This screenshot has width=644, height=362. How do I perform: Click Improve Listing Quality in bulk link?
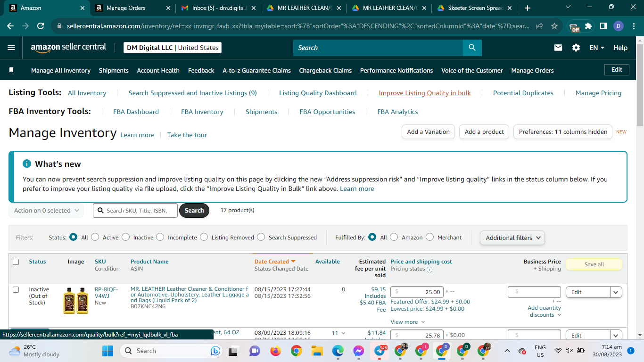(425, 93)
